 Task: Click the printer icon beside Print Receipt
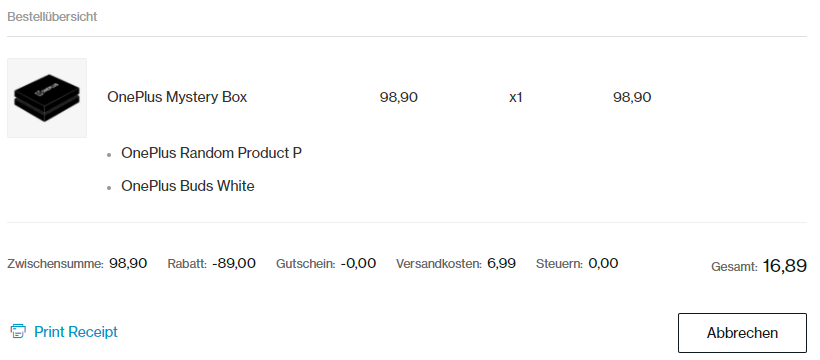point(18,332)
